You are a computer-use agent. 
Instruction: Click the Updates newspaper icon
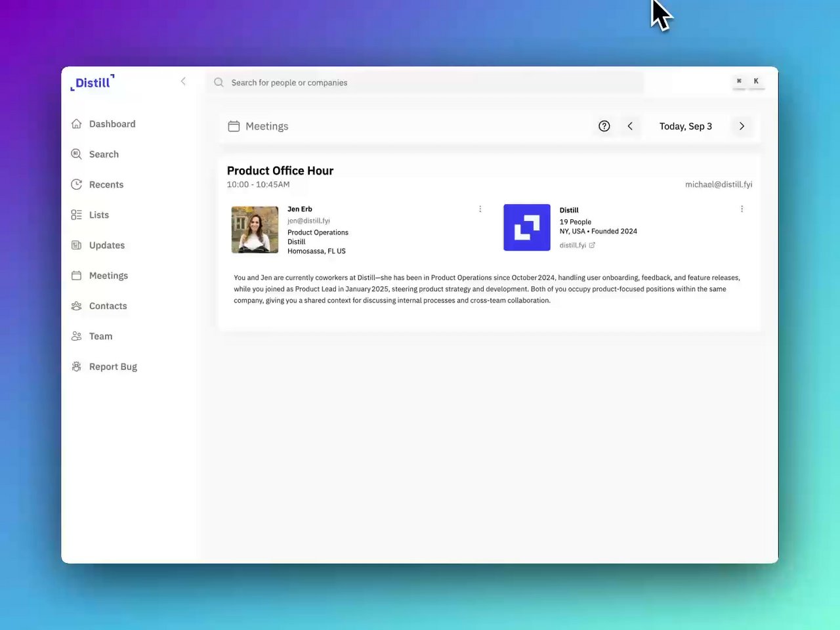pyautogui.click(x=77, y=245)
